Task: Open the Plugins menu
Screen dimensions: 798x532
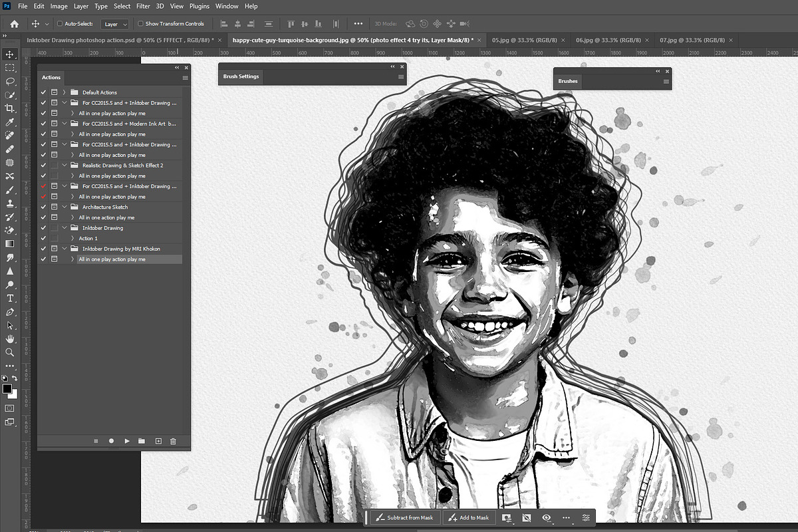Action: tap(199, 6)
